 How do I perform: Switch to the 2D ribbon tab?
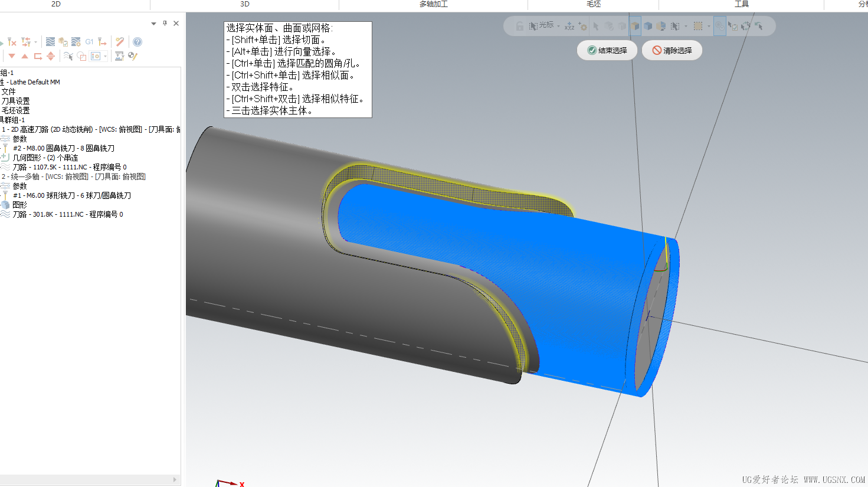(56, 4)
